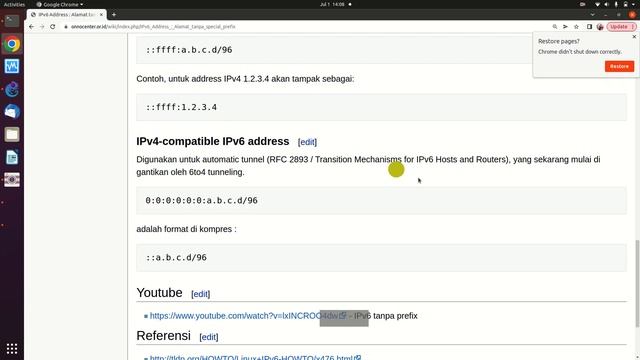Click the Youtube section heading
The width and height of the screenshot is (640, 360).
click(x=159, y=293)
